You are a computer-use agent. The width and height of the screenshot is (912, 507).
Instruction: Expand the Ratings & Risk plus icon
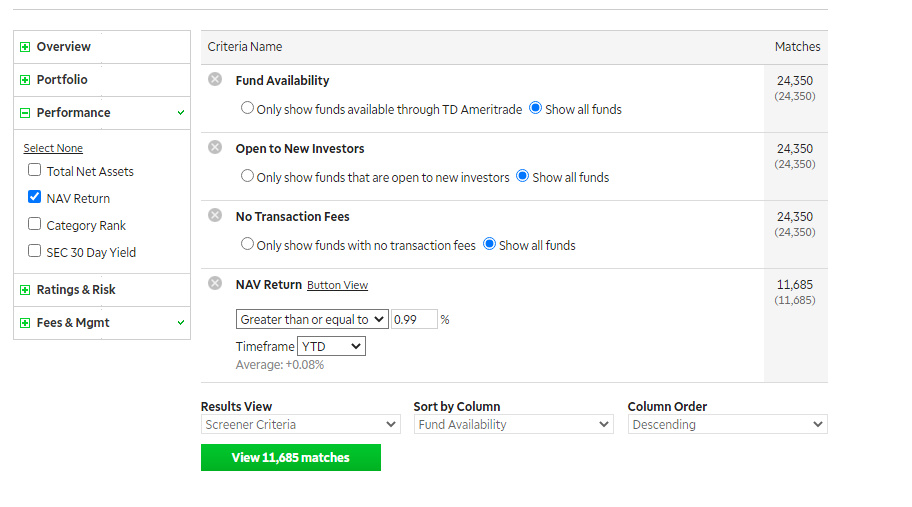coord(25,290)
